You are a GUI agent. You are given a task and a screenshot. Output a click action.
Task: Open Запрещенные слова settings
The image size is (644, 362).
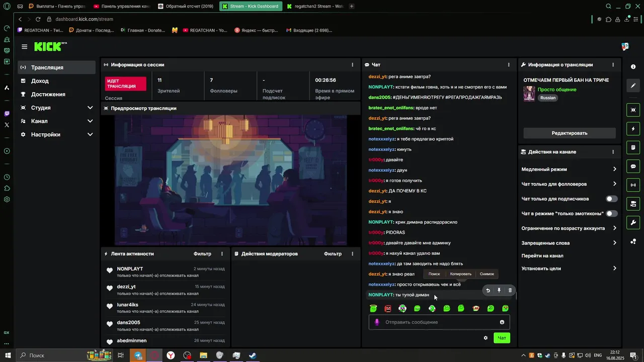(x=569, y=243)
